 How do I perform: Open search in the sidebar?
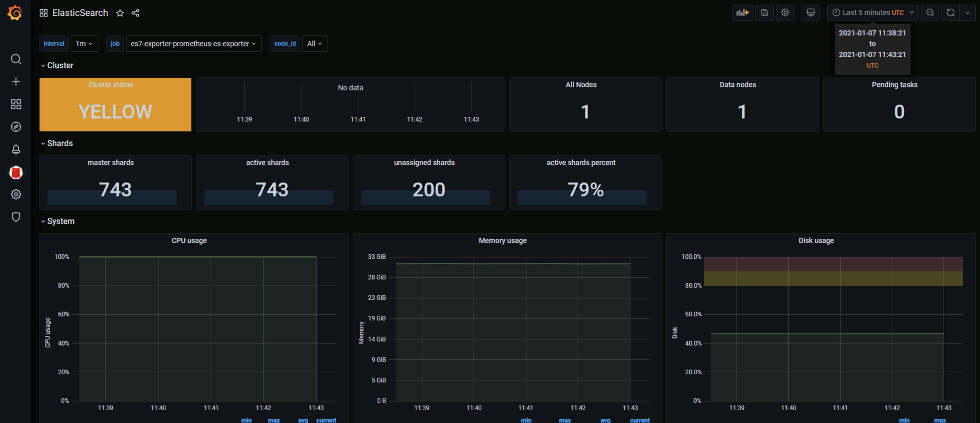click(x=16, y=59)
